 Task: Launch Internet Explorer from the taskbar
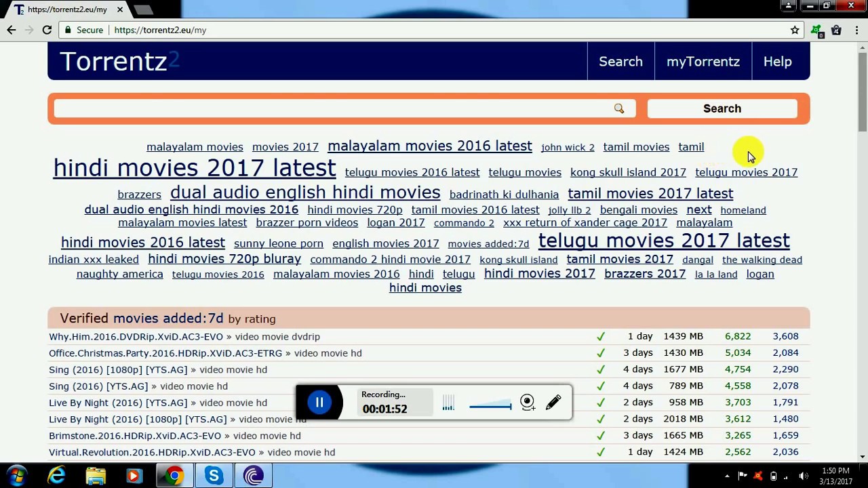(57, 476)
